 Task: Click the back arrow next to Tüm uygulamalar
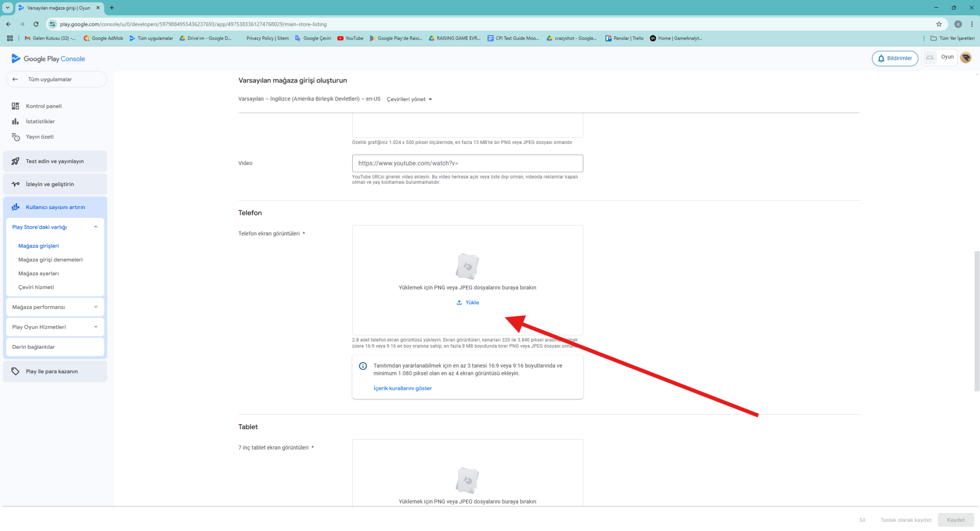click(15, 79)
